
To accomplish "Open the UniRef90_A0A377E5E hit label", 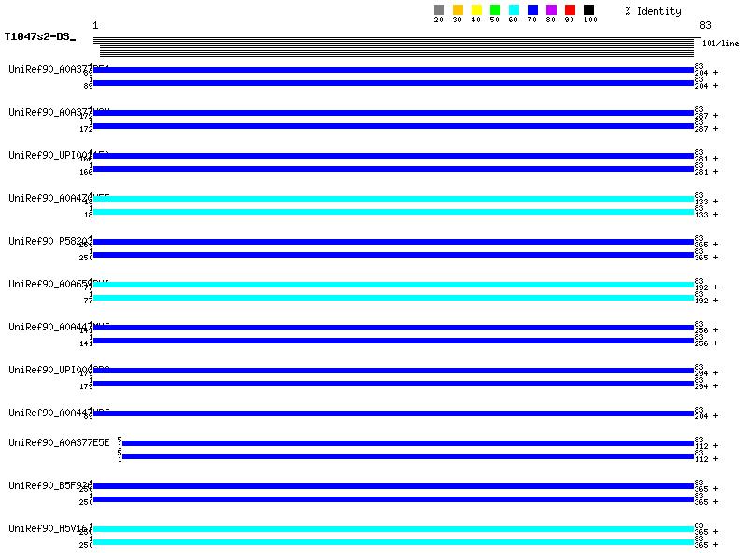I will click(59, 442).
